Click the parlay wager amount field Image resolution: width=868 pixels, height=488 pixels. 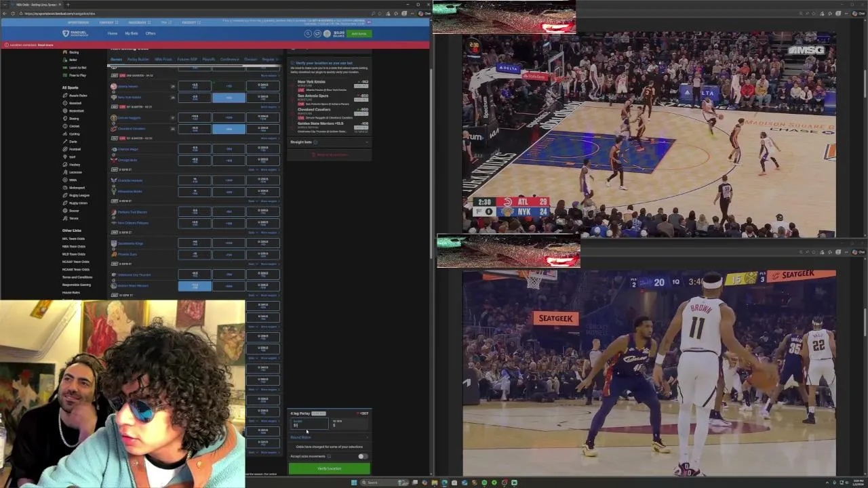tap(309, 424)
